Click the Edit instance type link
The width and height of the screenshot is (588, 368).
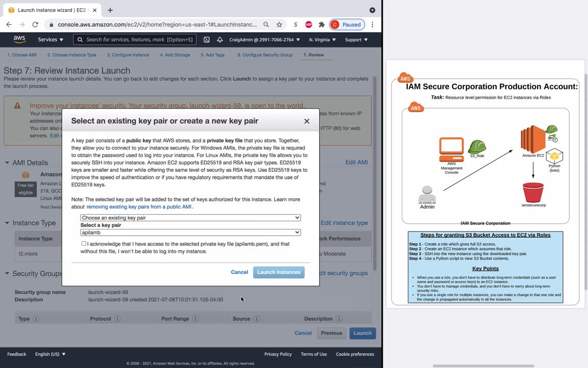point(344,223)
